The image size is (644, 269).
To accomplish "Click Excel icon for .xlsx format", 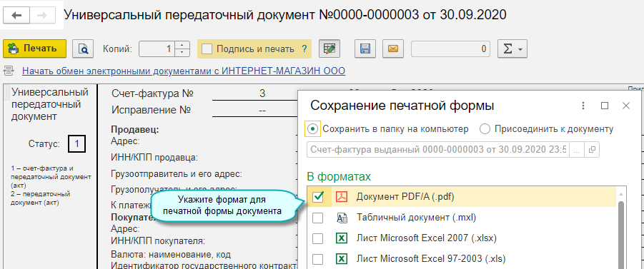I will coord(342,238).
